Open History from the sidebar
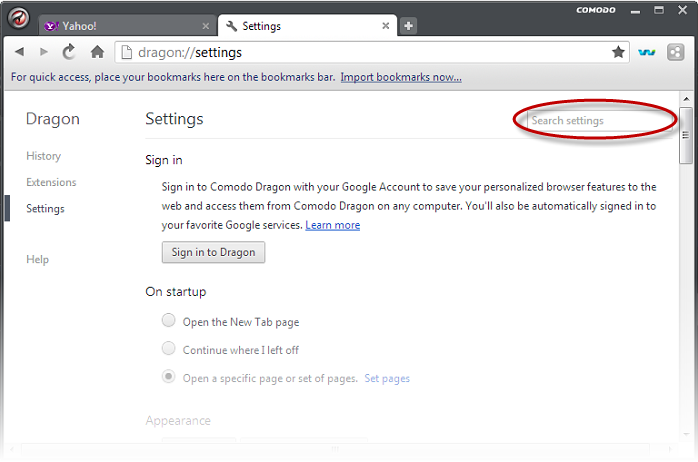Image resolution: width=698 pixels, height=462 pixels. pos(44,156)
